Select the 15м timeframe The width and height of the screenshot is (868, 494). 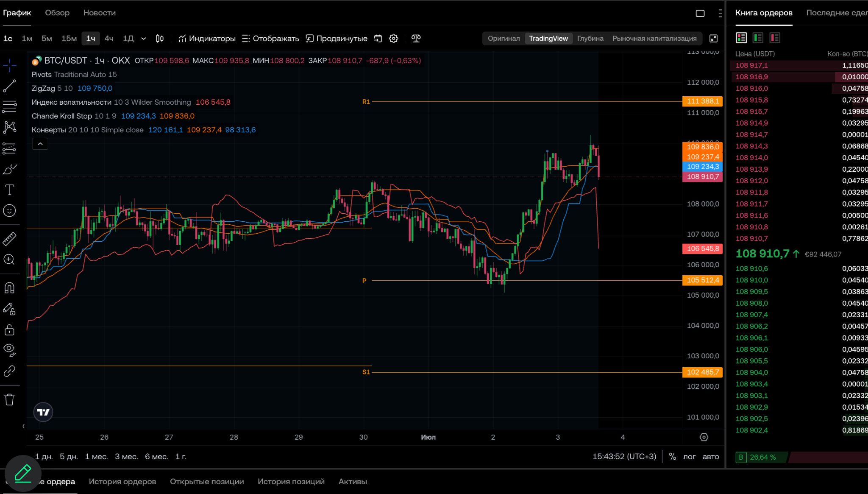[x=69, y=39]
